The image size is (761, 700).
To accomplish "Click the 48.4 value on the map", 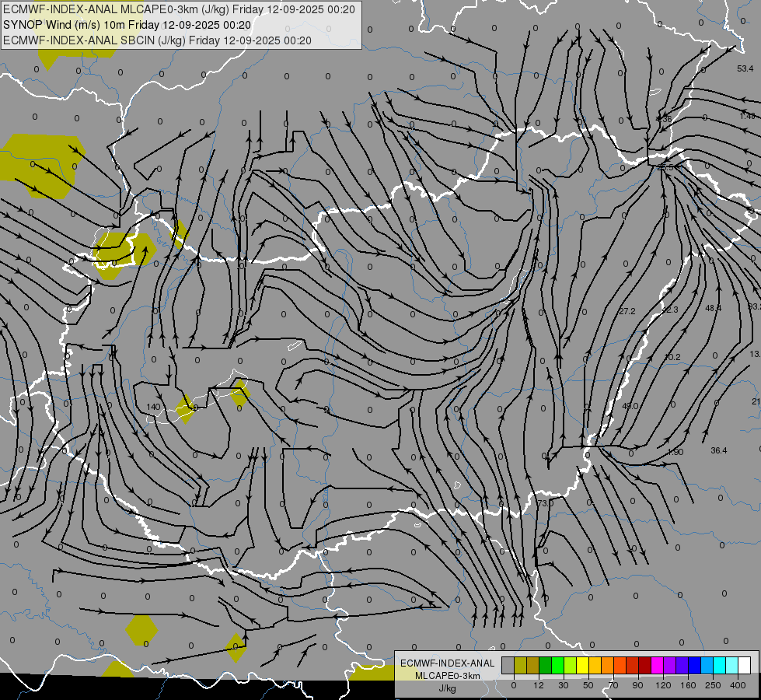I will point(713,308).
